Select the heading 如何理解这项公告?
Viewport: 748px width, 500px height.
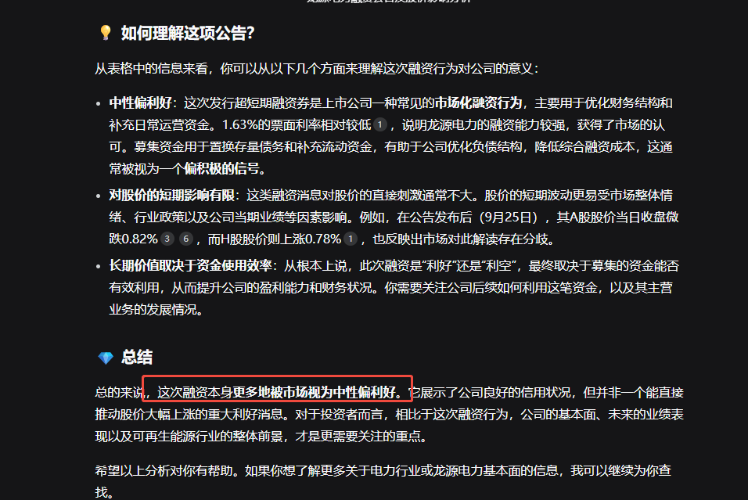pyautogui.click(x=187, y=33)
